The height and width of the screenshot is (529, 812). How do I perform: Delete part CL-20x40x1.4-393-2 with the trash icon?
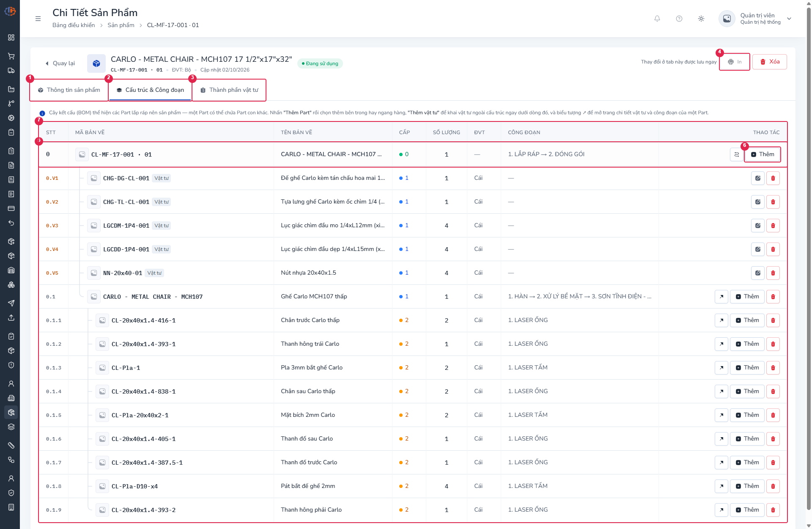click(x=773, y=510)
